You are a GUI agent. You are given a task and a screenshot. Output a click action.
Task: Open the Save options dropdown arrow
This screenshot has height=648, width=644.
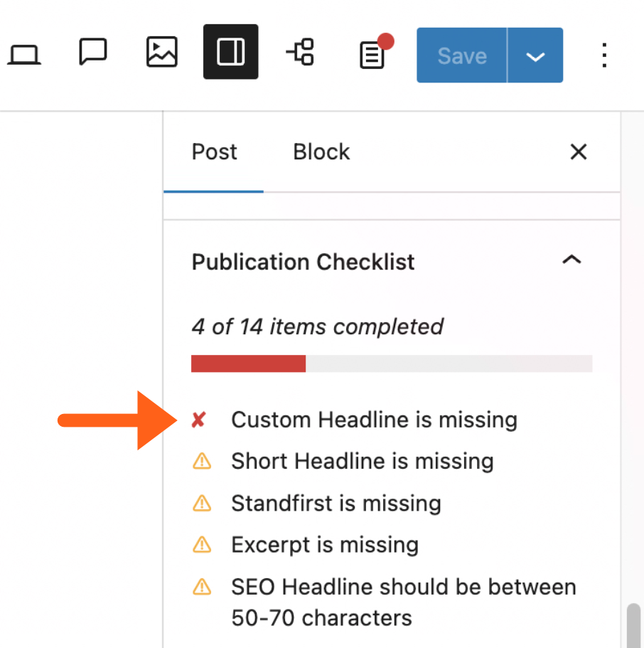coord(535,55)
